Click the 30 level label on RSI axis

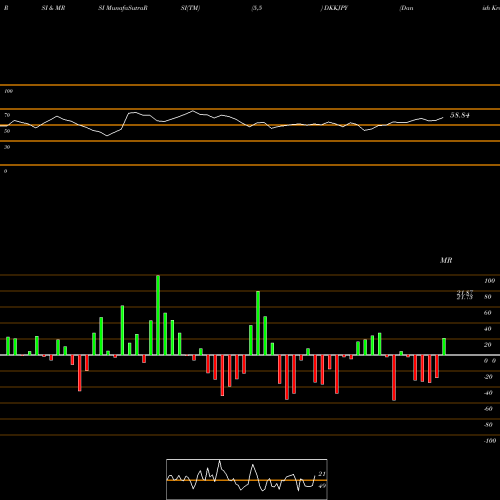point(7,147)
